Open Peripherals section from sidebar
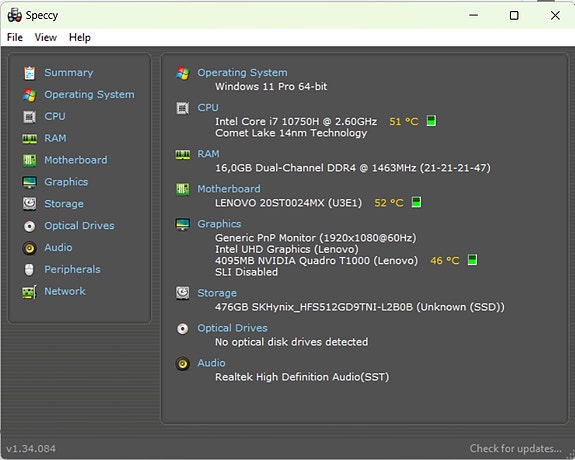 [72, 270]
